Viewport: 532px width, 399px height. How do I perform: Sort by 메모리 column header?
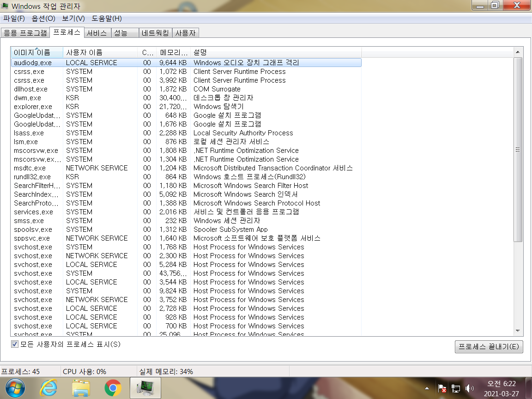(x=173, y=53)
